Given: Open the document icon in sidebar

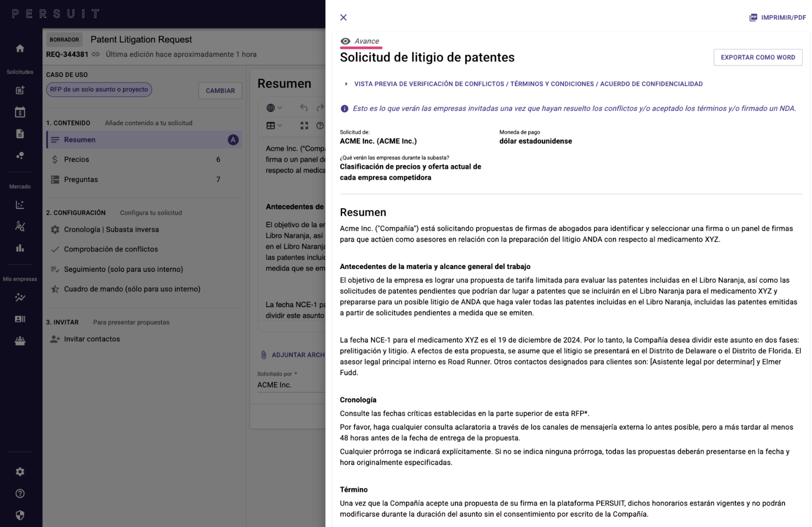Looking at the screenshot, I should [20, 134].
